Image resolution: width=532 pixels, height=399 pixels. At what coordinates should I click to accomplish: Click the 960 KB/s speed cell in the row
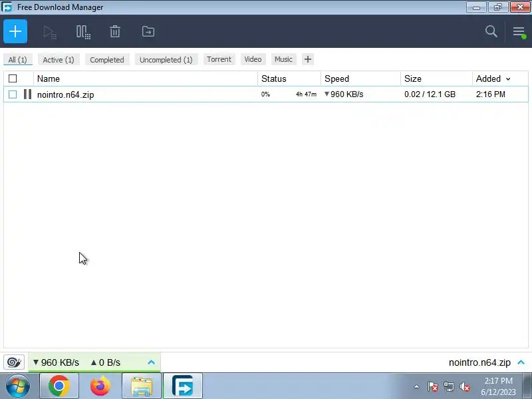[x=344, y=94]
